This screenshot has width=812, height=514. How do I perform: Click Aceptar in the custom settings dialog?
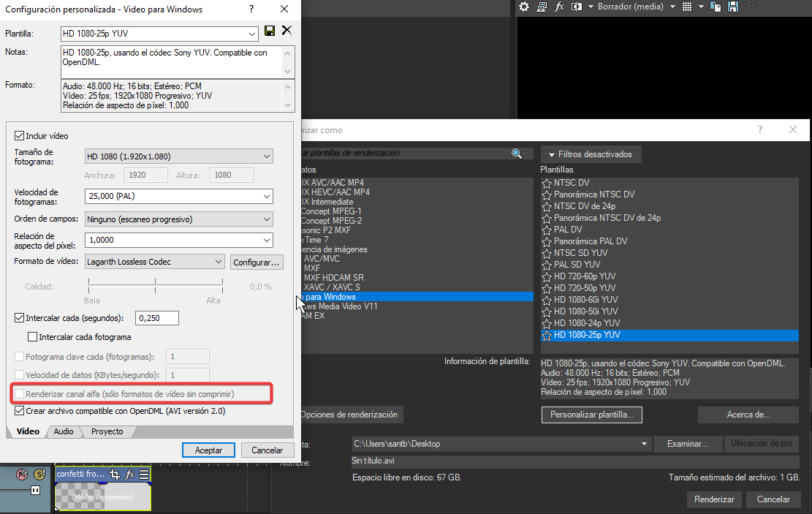tap(209, 450)
